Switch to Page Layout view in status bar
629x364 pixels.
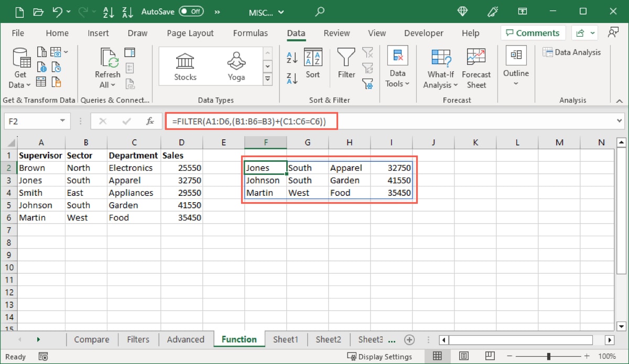[x=464, y=356]
